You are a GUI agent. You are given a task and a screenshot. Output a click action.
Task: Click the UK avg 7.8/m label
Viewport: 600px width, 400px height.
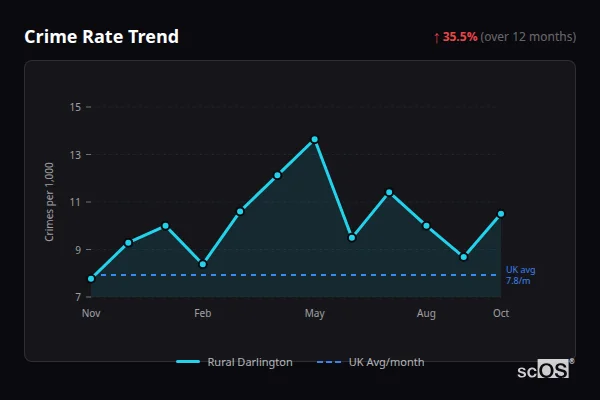tap(520, 276)
